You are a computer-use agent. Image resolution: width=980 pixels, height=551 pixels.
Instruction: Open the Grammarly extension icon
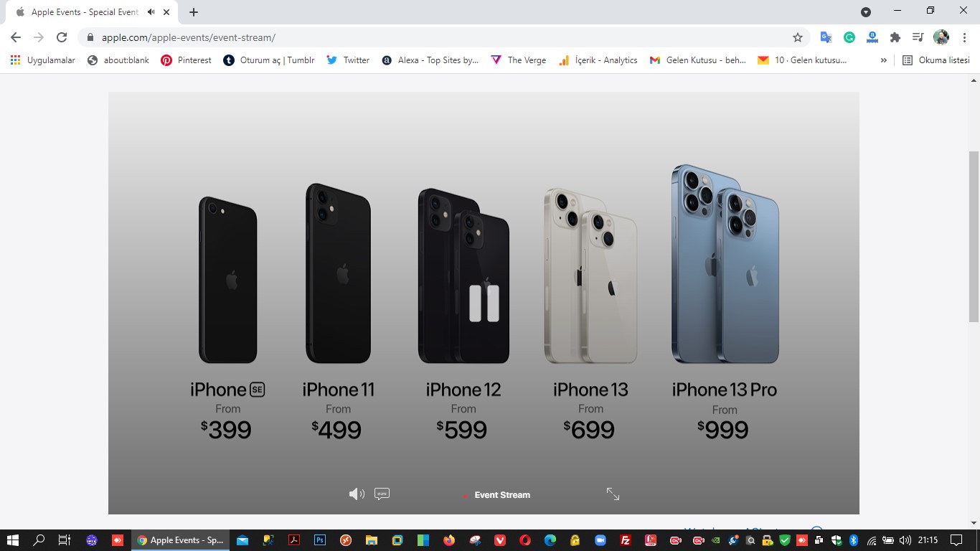coord(849,37)
